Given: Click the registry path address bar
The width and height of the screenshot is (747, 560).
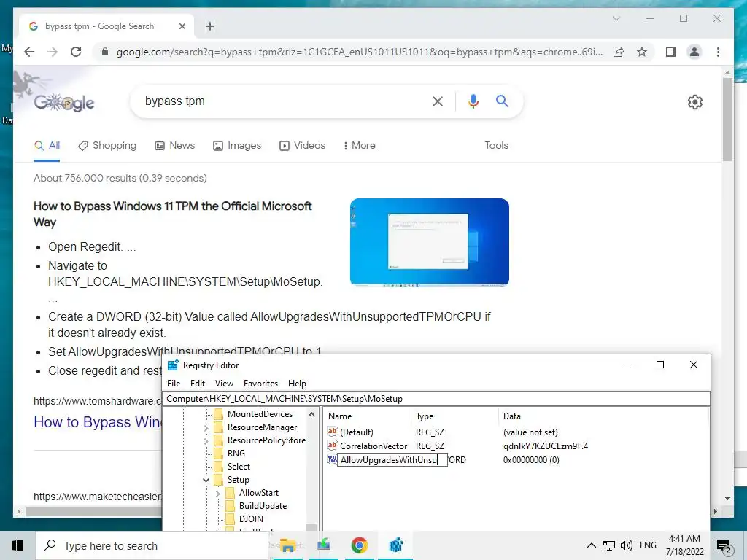Looking at the screenshot, I should 436,399.
